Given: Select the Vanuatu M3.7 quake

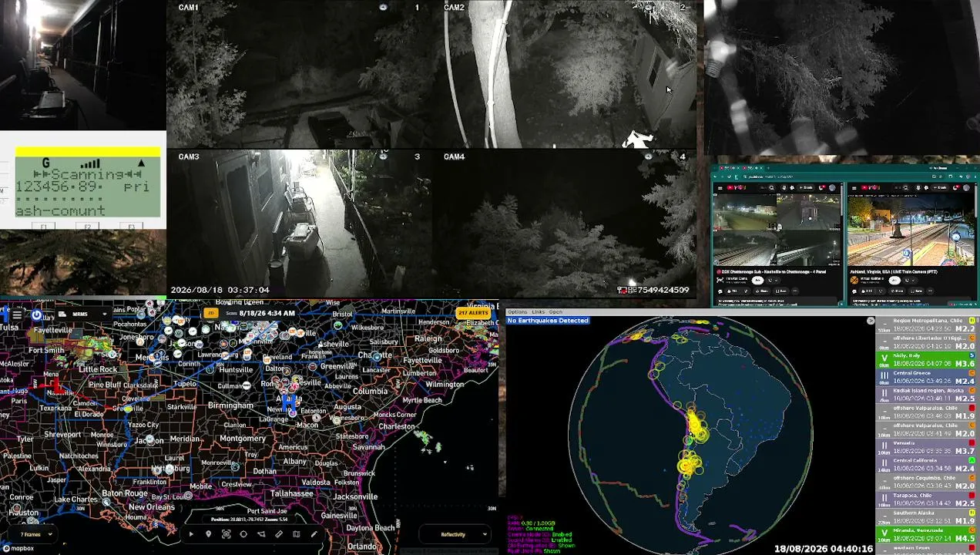Looking at the screenshot, I should [927, 446].
